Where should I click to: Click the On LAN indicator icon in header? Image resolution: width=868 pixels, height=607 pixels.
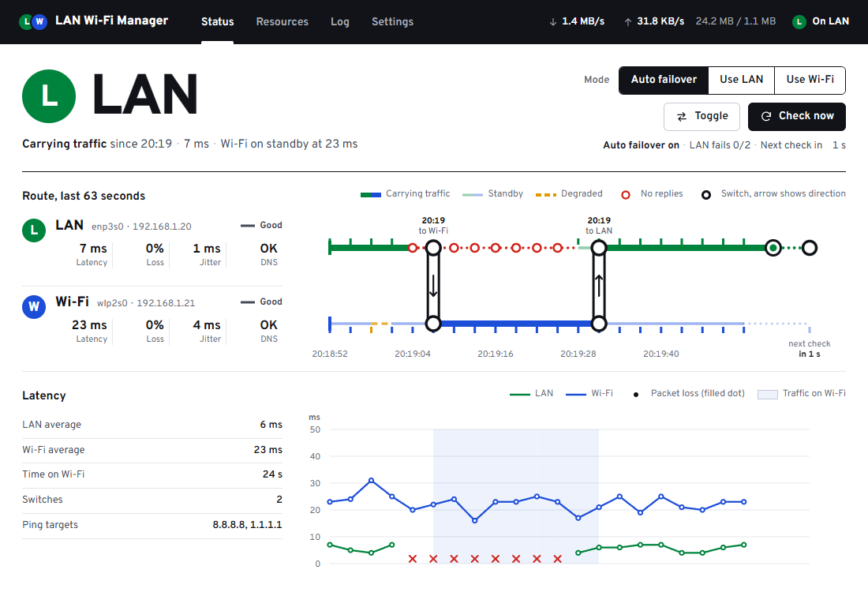coord(799,21)
